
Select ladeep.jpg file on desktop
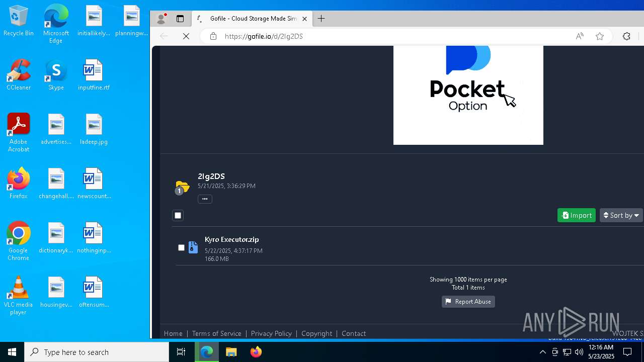click(x=94, y=130)
